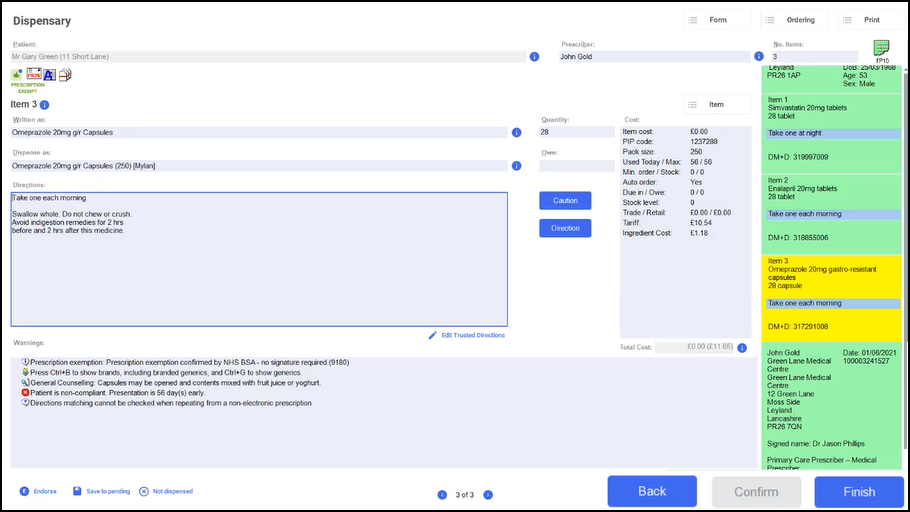Screen dimensions: 910x512
Task: Click the FP10 prescription form icon
Action: point(881,50)
